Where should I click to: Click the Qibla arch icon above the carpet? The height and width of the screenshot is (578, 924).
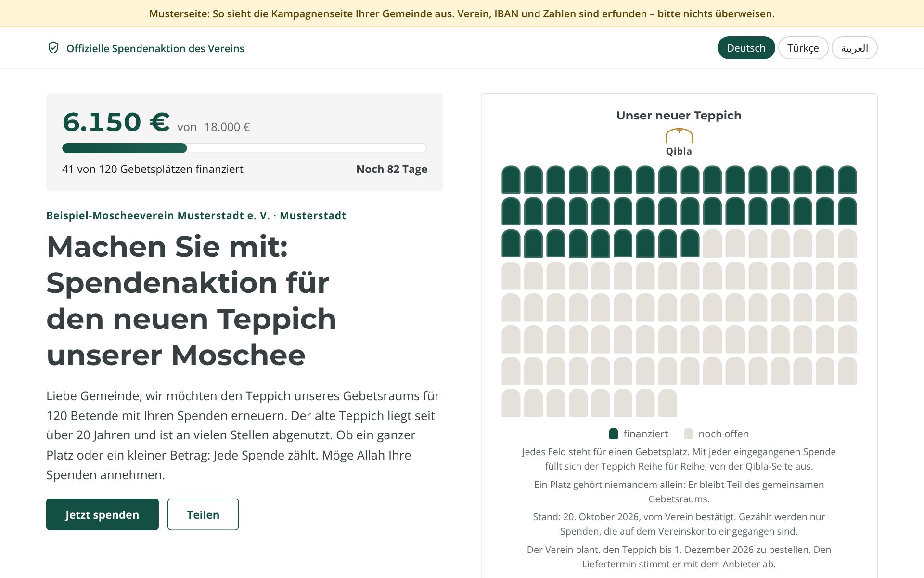679,135
